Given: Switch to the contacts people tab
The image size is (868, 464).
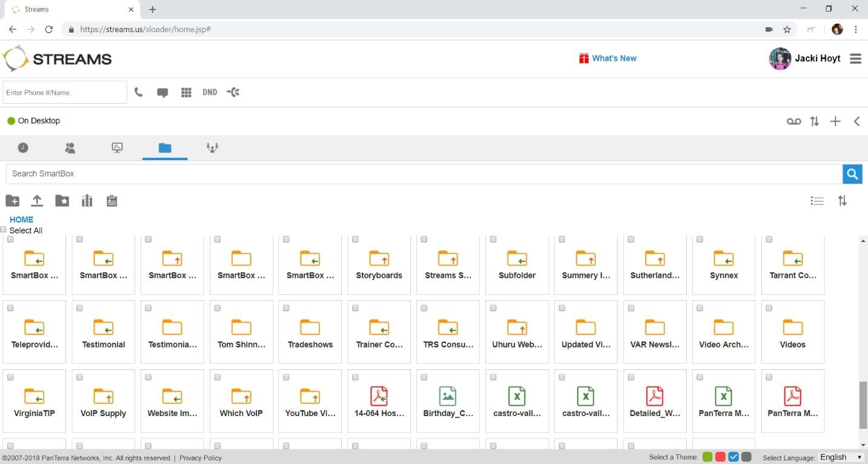Looking at the screenshot, I should pos(70,147).
